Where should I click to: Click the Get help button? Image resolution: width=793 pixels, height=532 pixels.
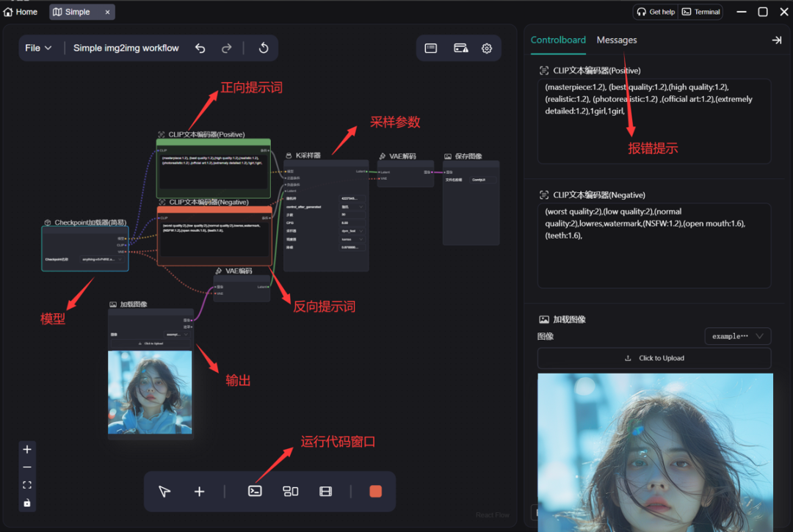pyautogui.click(x=655, y=12)
